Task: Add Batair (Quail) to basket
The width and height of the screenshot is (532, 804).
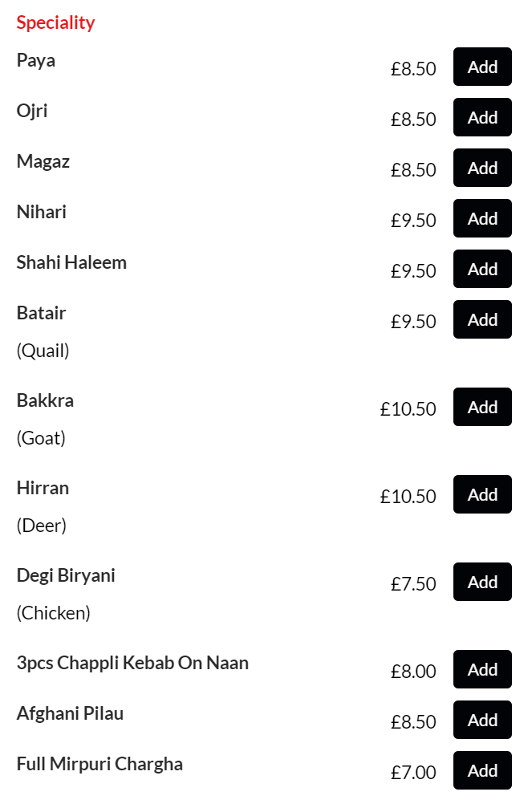Action: pyautogui.click(x=482, y=319)
